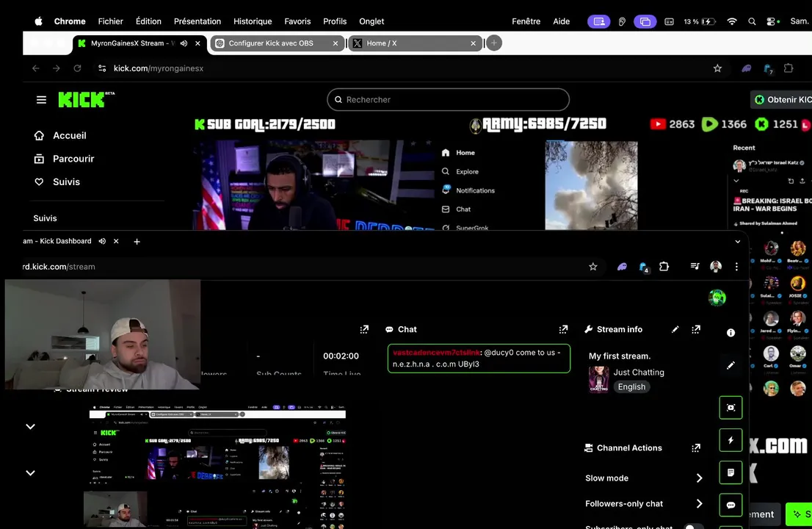This screenshot has height=529, width=812.
Task: Open Suivis link with heart icon
Action: (x=57, y=182)
